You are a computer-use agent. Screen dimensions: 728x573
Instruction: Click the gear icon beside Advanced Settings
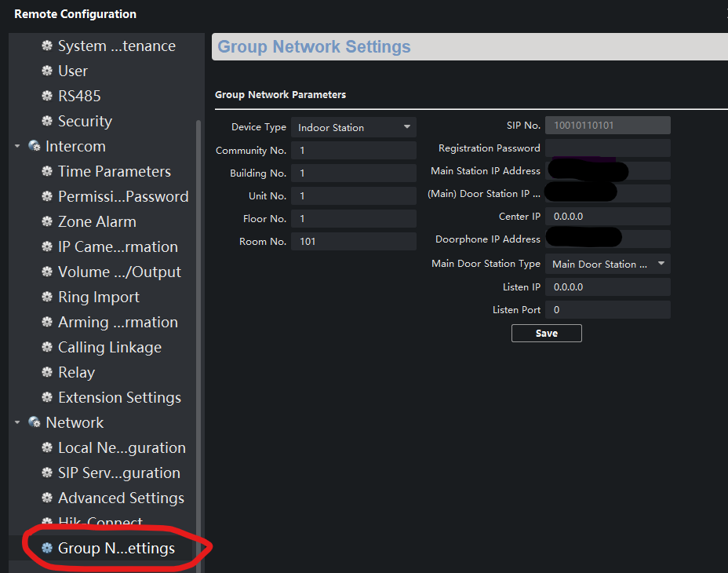[x=47, y=498]
